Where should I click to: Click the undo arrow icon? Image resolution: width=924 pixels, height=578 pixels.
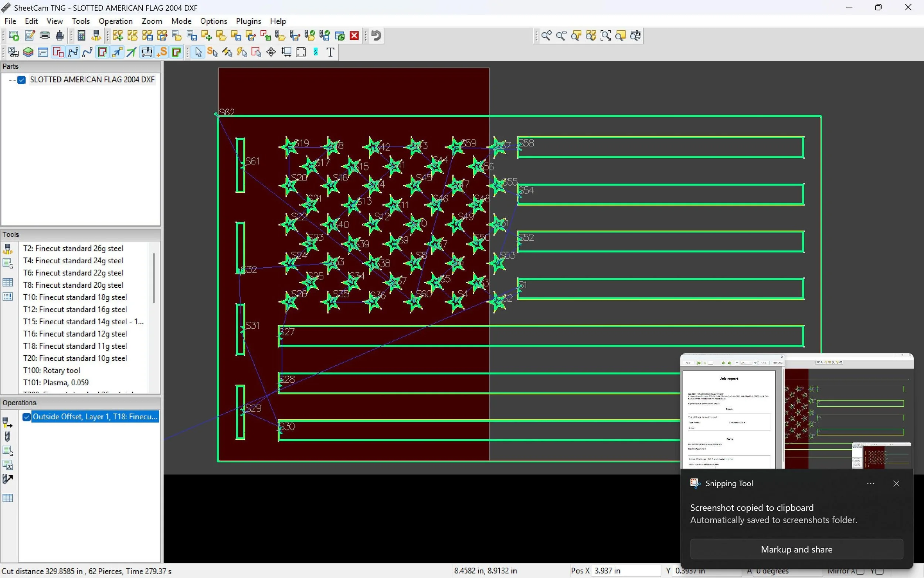point(376,36)
